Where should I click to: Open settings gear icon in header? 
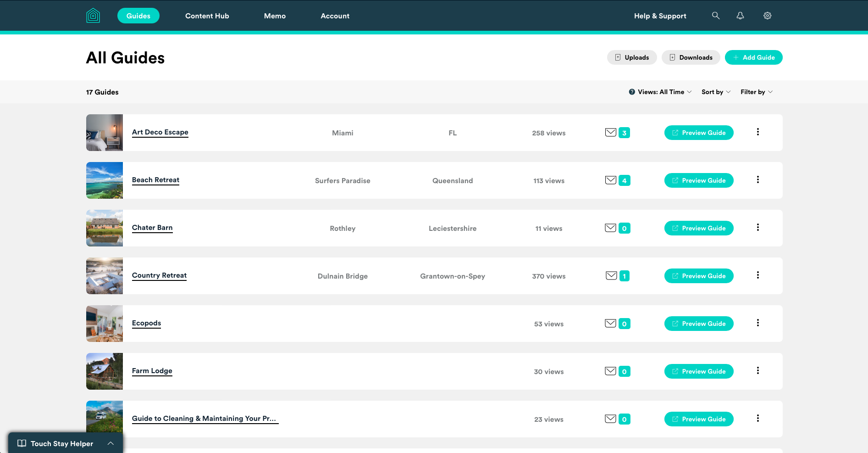767,16
